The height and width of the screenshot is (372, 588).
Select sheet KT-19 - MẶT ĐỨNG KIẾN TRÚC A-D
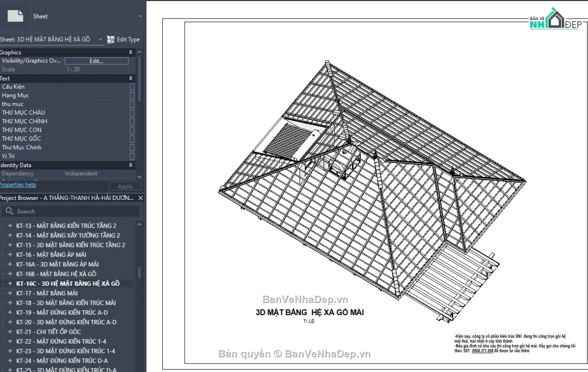tap(62, 312)
